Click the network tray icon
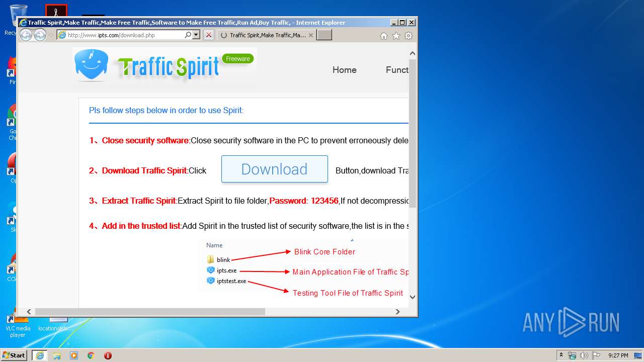The width and height of the screenshot is (644, 362). click(572, 355)
